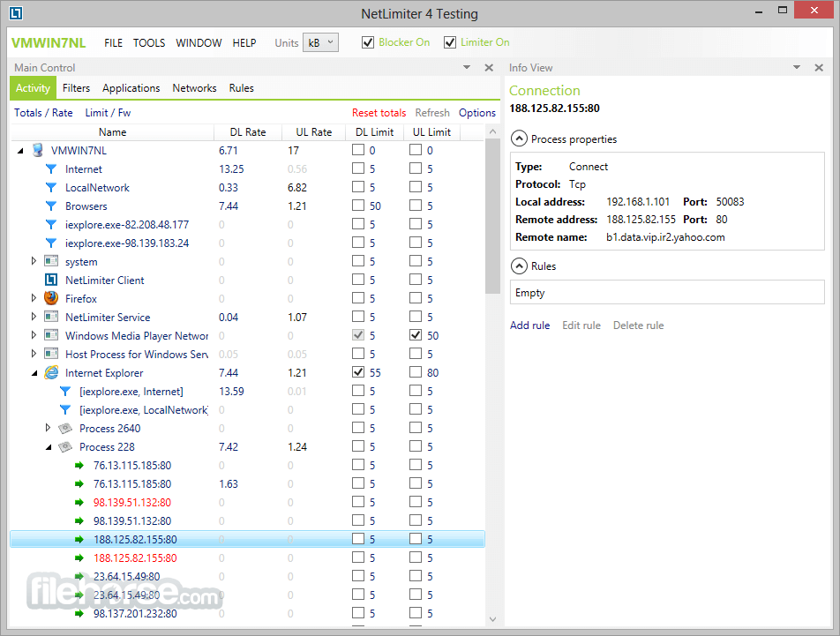The image size is (840, 636).
Task: Enable DL Limit checkbox for VMWIN7NL
Action: [x=358, y=150]
